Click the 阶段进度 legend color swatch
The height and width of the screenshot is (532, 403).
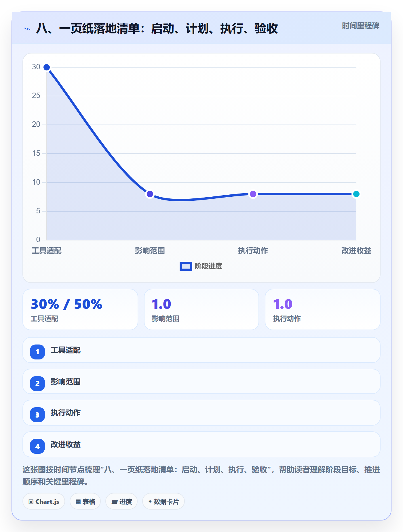[x=186, y=266]
